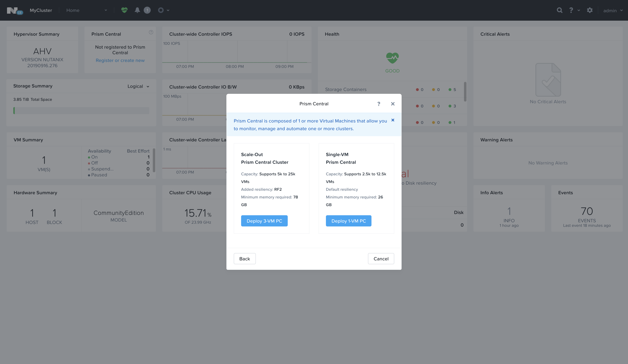Close the Prism Central dialog
The height and width of the screenshot is (364, 628).
point(393,104)
